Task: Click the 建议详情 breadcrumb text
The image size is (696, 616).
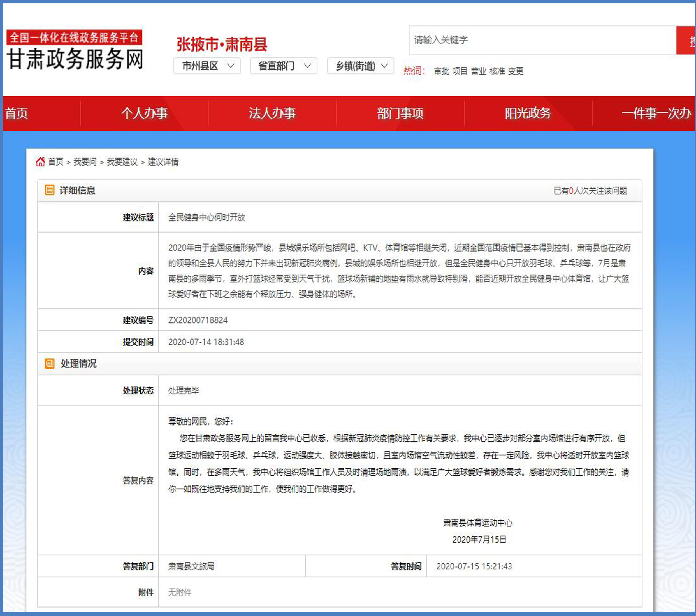Action: tap(163, 162)
